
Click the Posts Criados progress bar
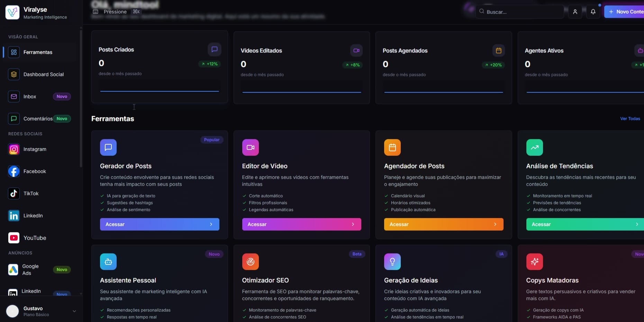point(159,91)
